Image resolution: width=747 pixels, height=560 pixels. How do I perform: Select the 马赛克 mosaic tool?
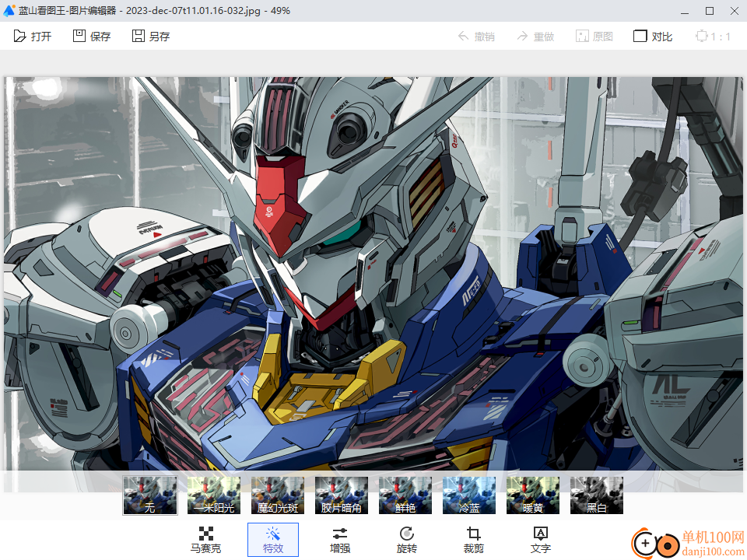pos(205,540)
